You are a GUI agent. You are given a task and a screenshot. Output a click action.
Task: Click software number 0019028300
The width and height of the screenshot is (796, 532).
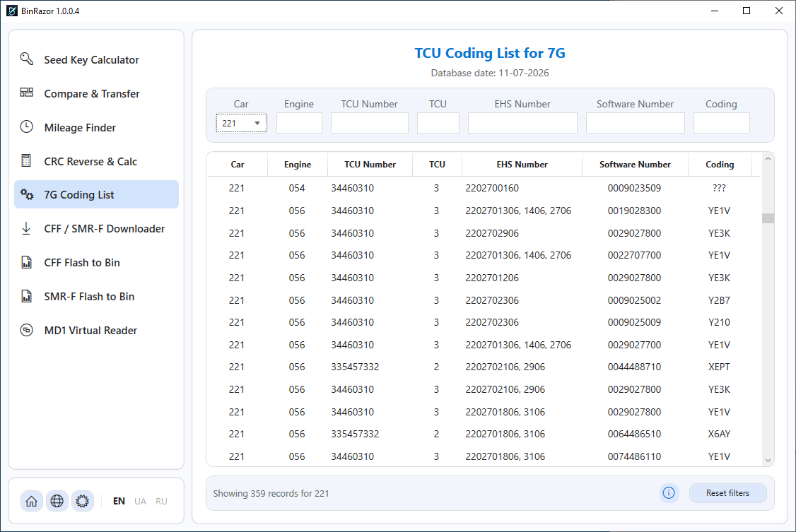click(x=634, y=211)
